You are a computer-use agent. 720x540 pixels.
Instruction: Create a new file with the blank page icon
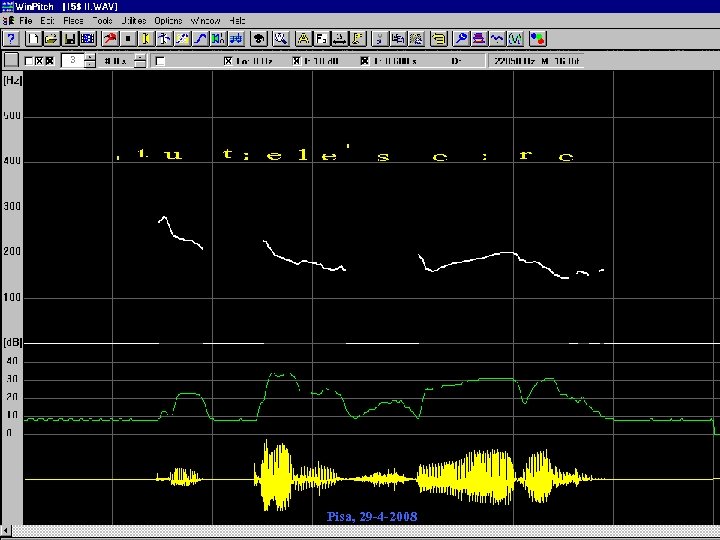click(33, 39)
